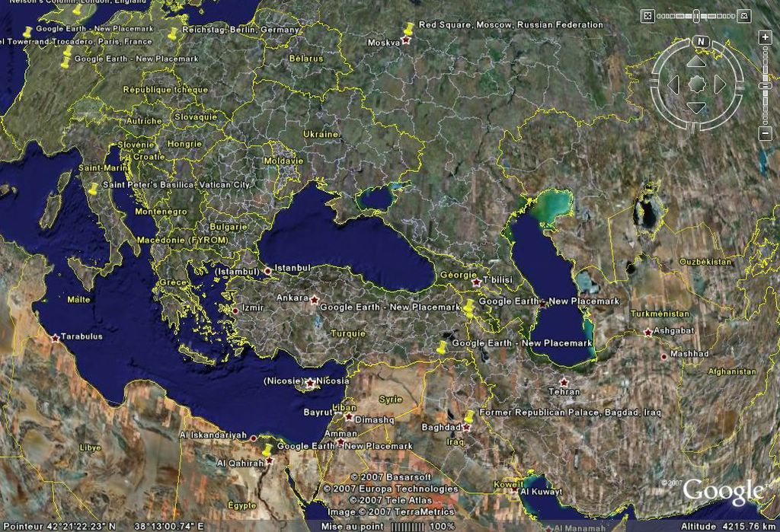Click the Pointeur latitude readout in status bar
780x532 pixels.
pos(59,526)
